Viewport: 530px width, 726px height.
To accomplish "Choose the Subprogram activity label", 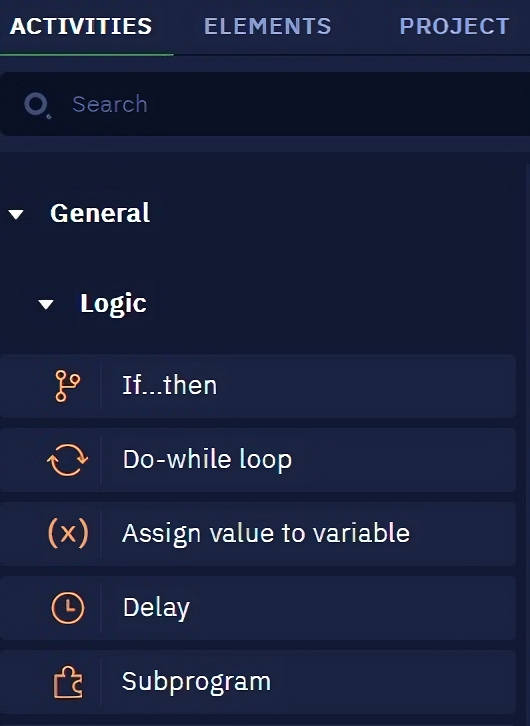I will [196, 682].
